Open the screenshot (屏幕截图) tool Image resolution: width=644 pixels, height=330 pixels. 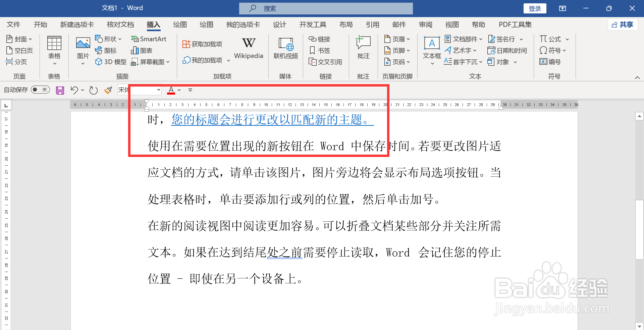[150, 62]
